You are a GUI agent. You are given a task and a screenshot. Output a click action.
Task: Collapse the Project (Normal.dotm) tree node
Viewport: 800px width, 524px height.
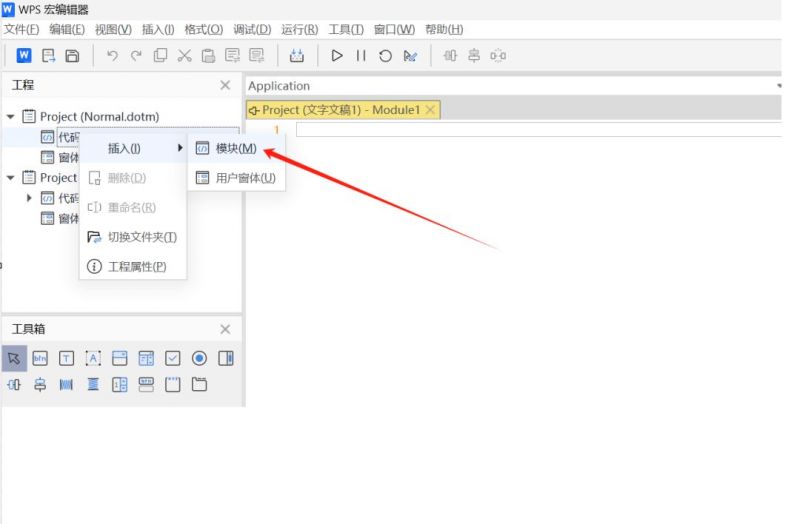[x=10, y=117]
